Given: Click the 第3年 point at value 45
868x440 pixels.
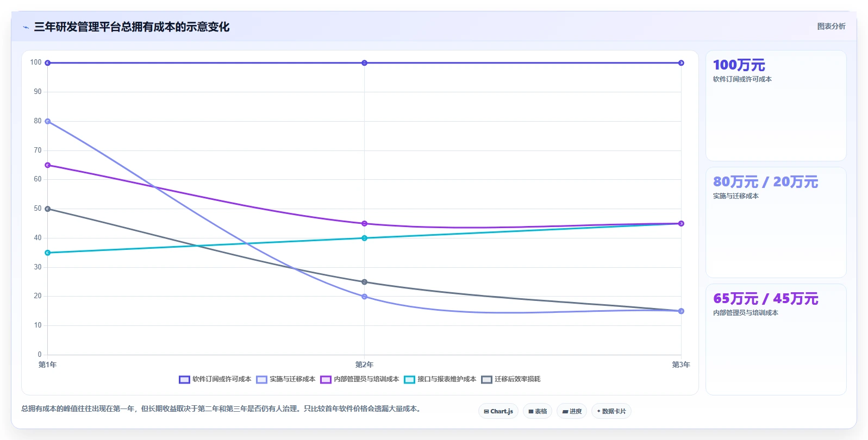Looking at the screenshot, I should [681, 223].
